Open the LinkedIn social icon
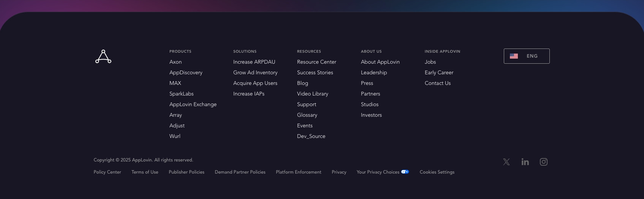 tap(525, 162)
